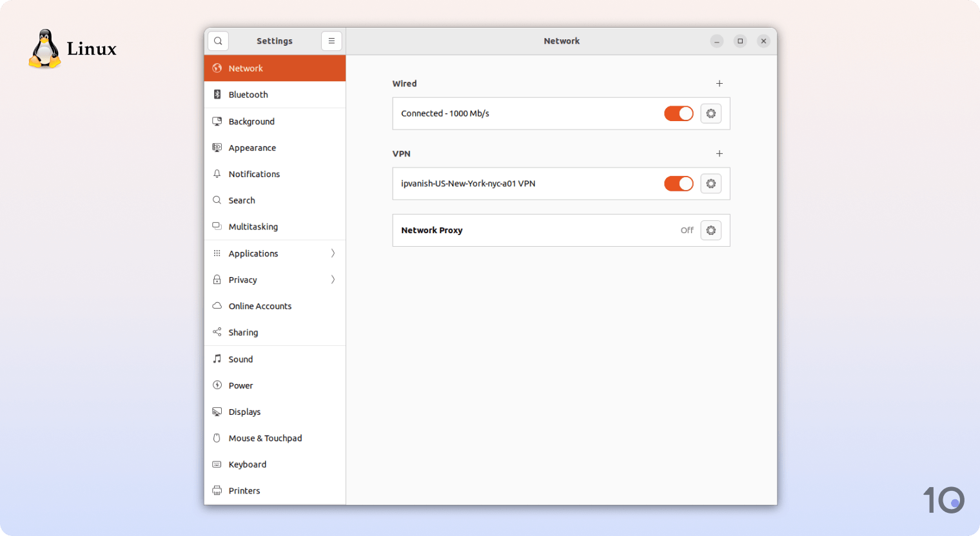Click the Printers icon in sidebar

click(x=217, y=491)
